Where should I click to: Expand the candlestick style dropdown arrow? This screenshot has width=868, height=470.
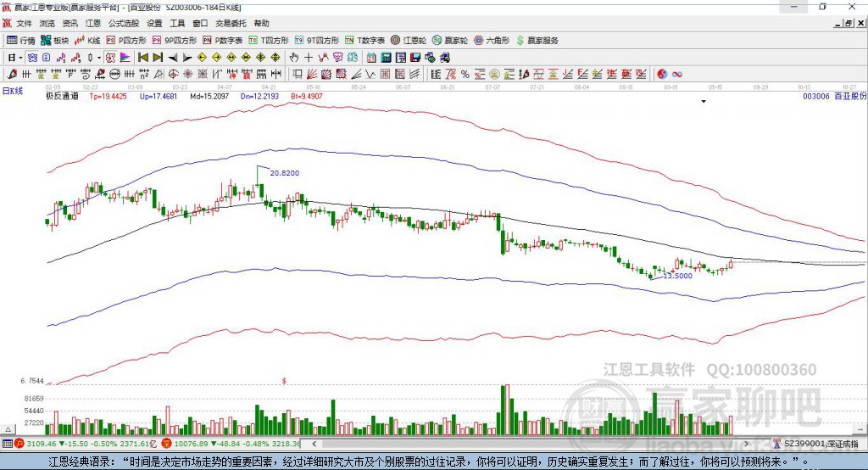[99, 58]
